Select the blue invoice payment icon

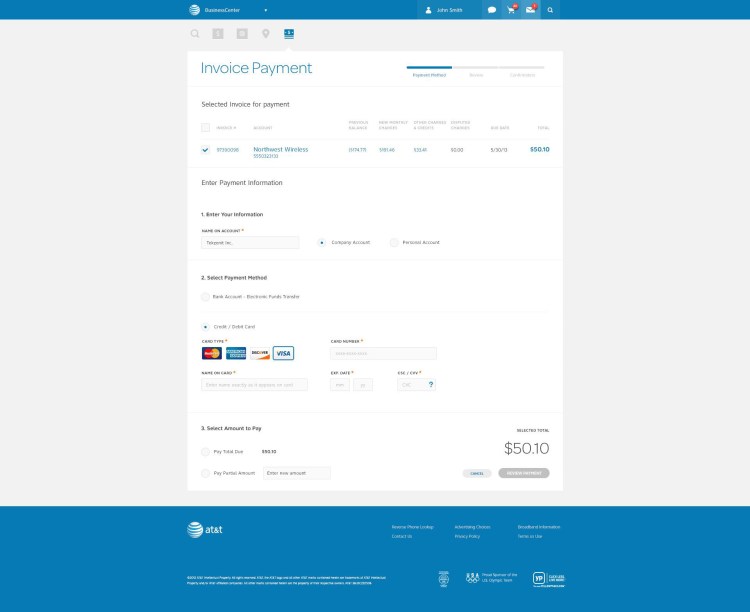[289, 33]
